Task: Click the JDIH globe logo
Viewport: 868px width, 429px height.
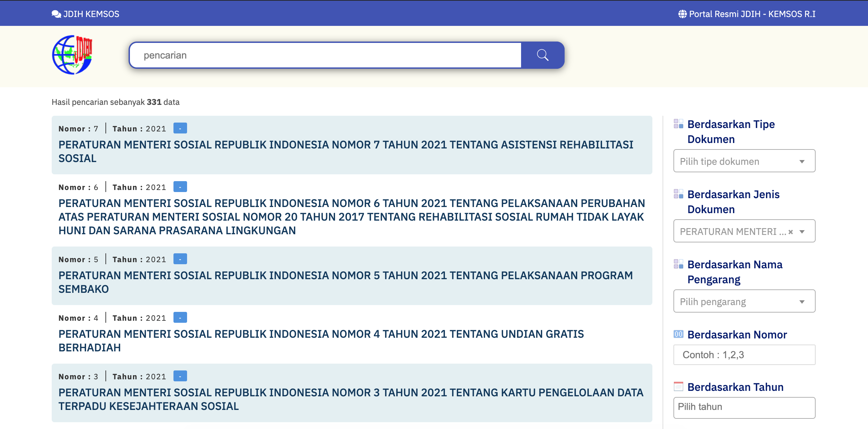Action: (72, 55)
